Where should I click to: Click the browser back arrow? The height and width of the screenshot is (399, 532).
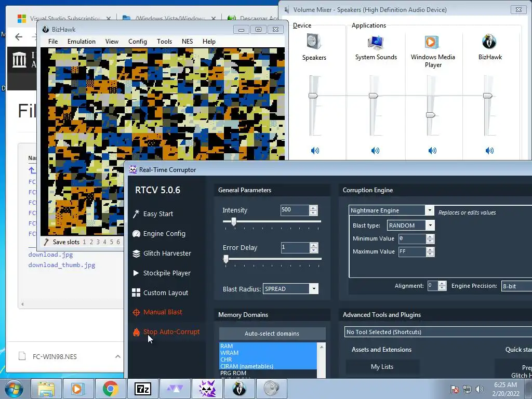(19, 37)
